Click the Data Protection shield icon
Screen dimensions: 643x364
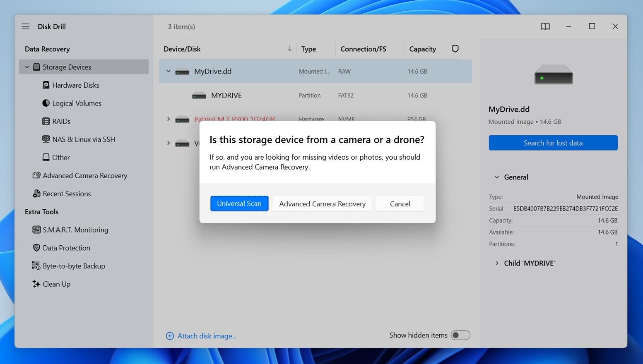tap(36, 248)
